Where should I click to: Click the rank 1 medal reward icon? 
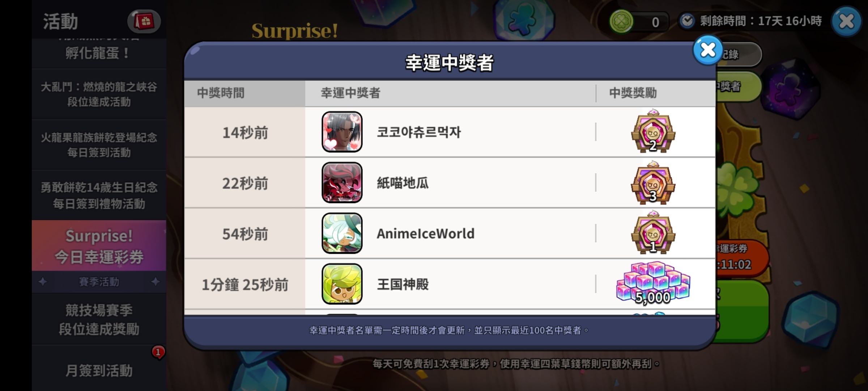pos(653,232)
